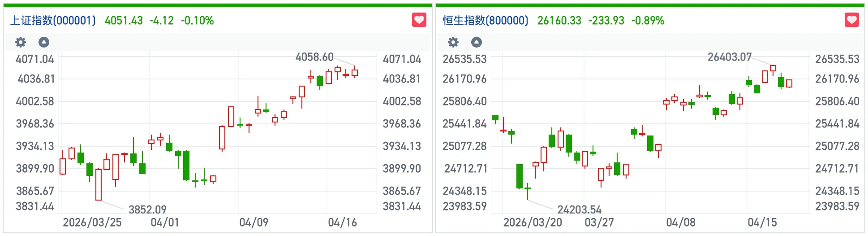Open settings gear for 恒生指数 chart
This screenshot has height=236, width=868.
(453, 42)
